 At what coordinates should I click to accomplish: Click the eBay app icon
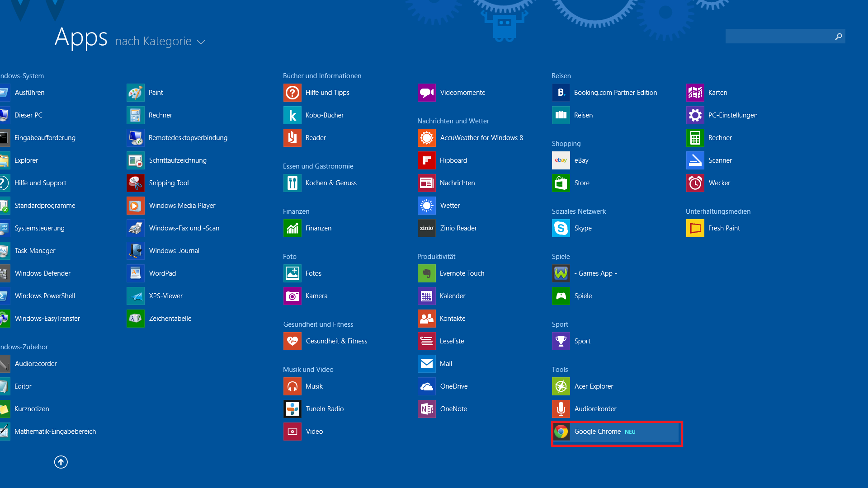(x=561, y=160)
